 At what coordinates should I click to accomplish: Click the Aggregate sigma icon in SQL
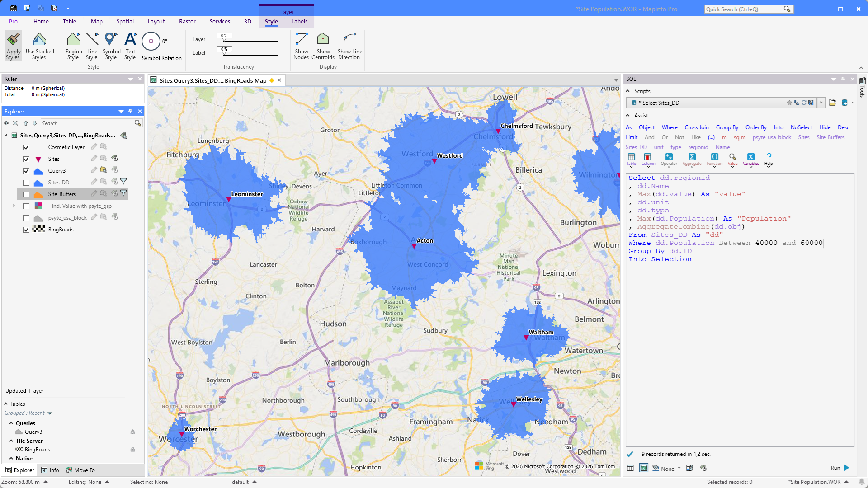pos(692,157)
